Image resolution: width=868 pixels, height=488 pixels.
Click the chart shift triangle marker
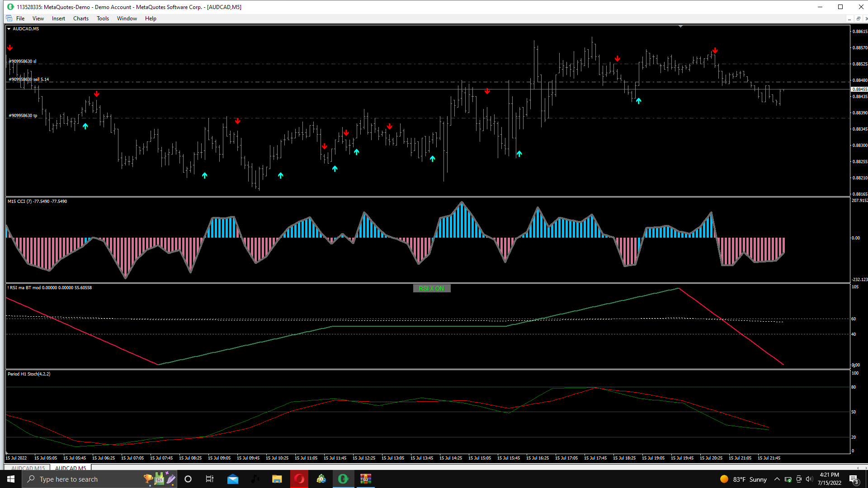(x=680, y=27)
